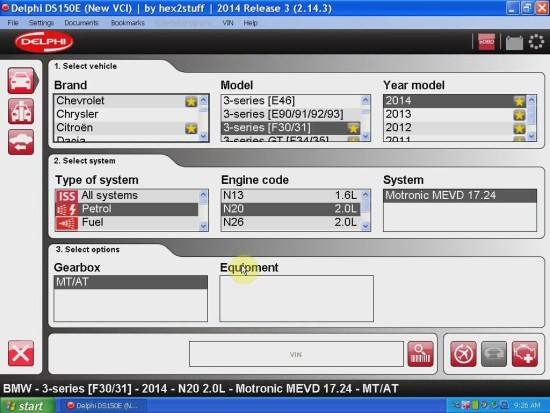This screenshot has height=413, width=550.
Task: Open the Documents menu
Action: coord(81,23)
